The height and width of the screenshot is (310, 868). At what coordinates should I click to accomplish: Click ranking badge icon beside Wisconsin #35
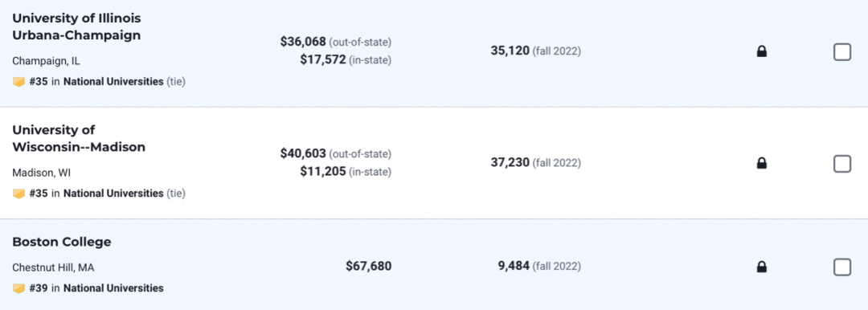18,194
